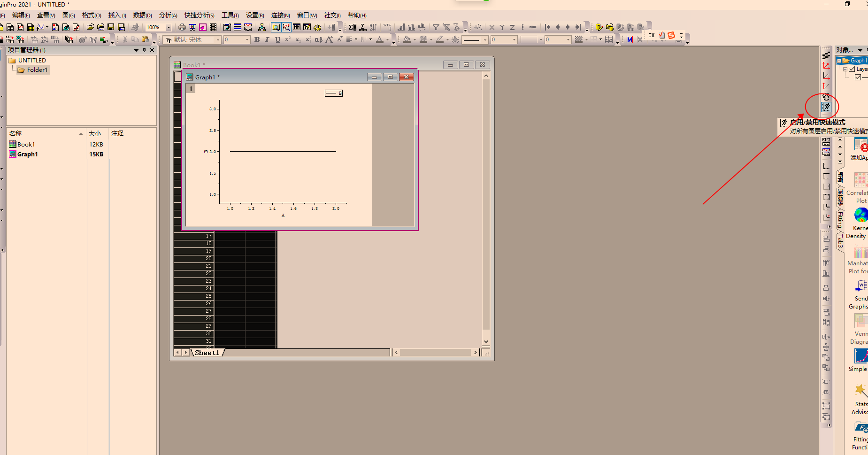Image resolution: width=868 pixels, height=455 pixels.
Task: Click the Bold formatting button
Action: pyautogui.click(x=257, y=40)
